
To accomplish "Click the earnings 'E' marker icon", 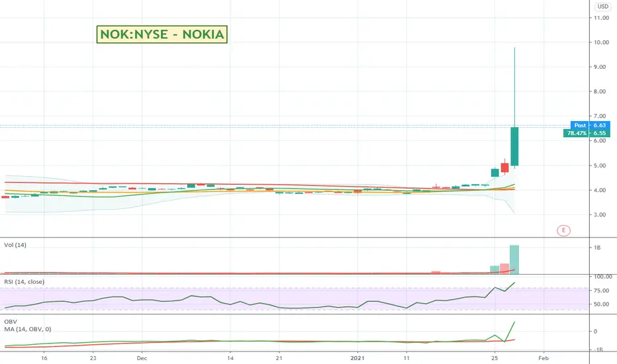I will (x=563, y=230).
